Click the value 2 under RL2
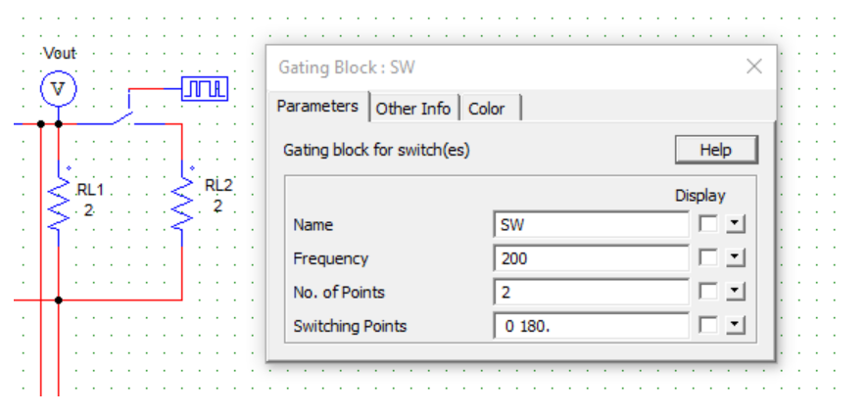The width and height of the screenshot is (868, 414). pyautogui.click(x=217, y=207)
